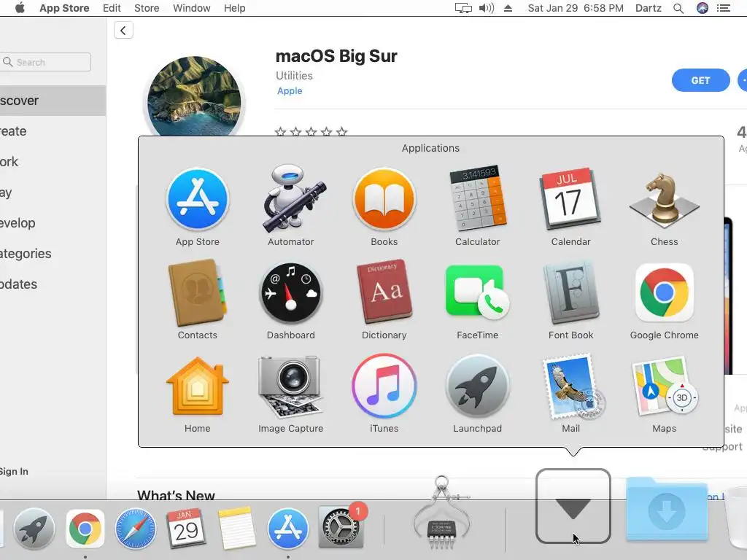Click the date and time display

(576, 8)
